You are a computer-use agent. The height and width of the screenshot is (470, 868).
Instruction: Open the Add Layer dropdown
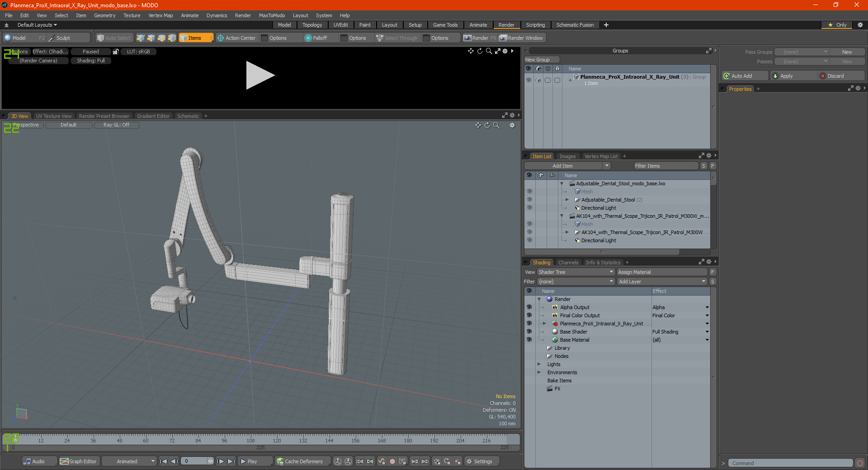click(x=662, y=282)
